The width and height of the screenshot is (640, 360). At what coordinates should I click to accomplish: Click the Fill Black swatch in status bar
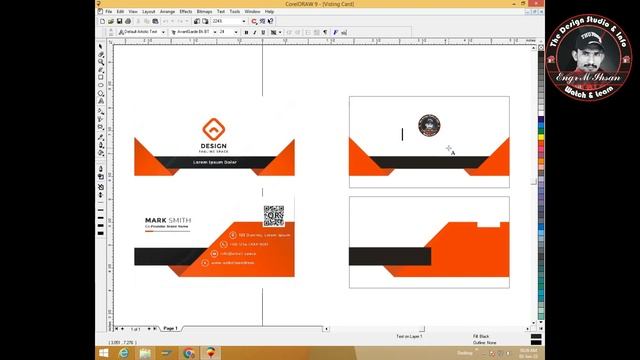coord(536,336)
